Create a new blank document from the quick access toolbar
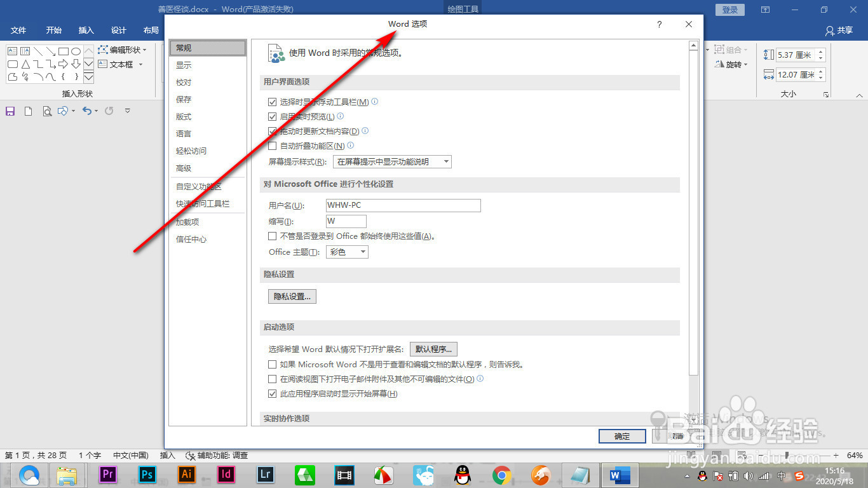 click(28, 111)
